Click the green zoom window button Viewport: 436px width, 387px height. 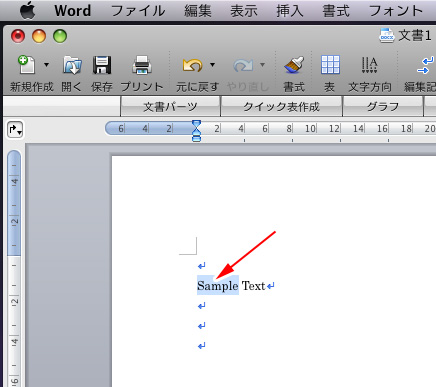60,36
